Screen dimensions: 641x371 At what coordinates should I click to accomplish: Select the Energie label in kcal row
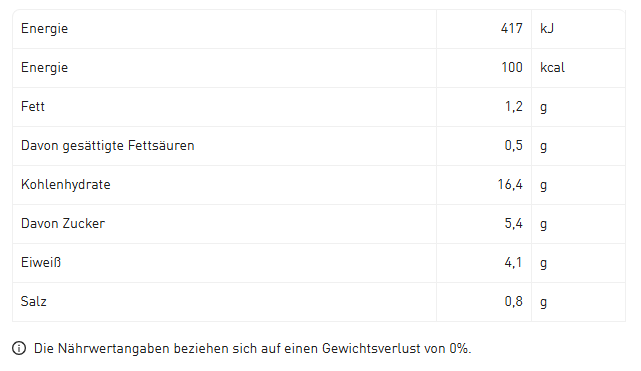click(x=45, y=68)
